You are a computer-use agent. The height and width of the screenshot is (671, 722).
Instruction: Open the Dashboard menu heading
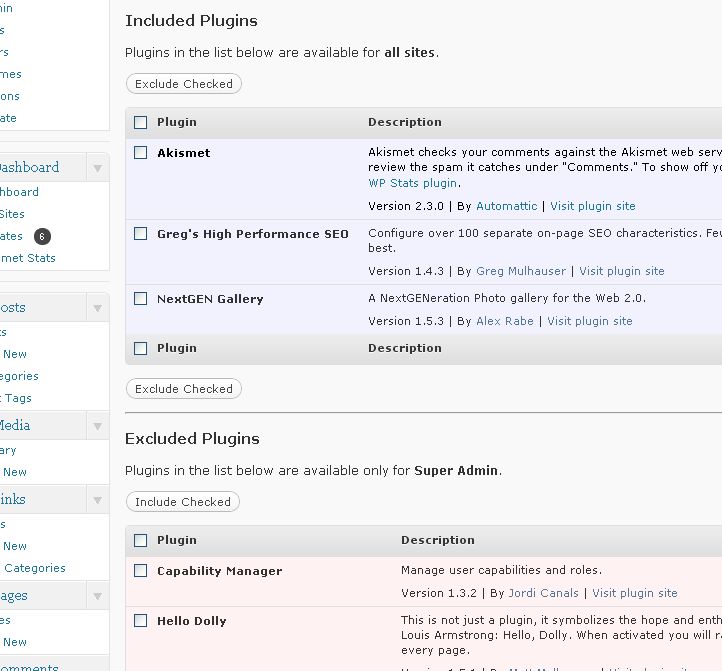pyautogui.click(x=29, y=167)
